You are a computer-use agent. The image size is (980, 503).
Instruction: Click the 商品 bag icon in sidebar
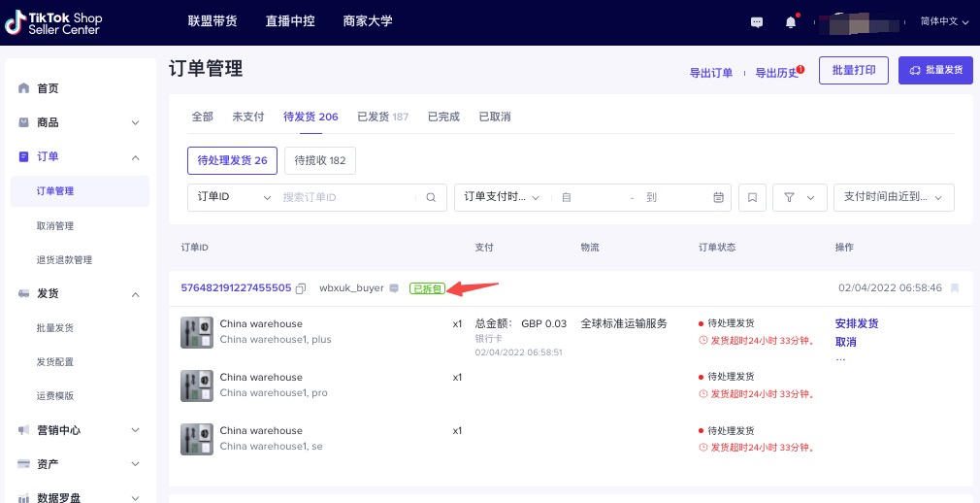23,122
